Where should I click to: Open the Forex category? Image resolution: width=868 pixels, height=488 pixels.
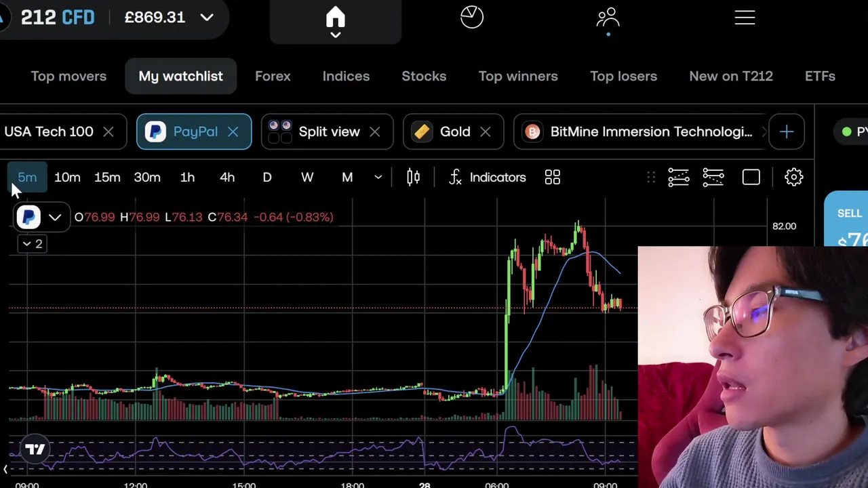[273, 76]
